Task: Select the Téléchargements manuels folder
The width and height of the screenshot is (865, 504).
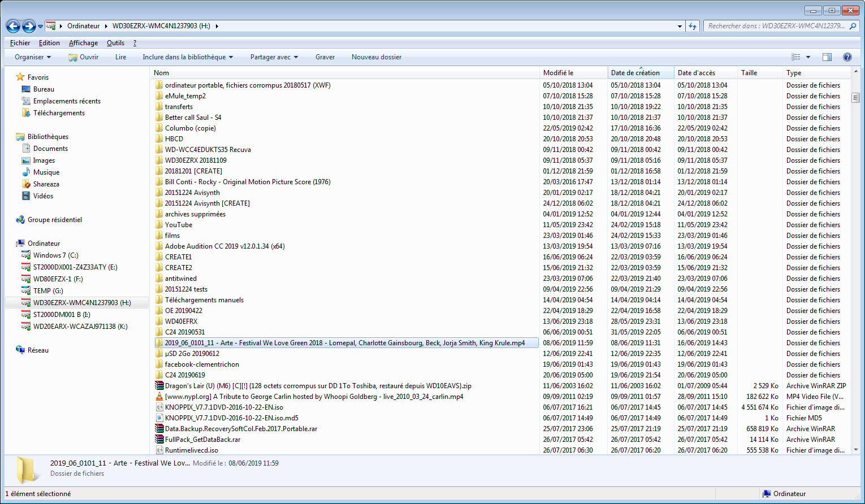Action: click(205, 300)
